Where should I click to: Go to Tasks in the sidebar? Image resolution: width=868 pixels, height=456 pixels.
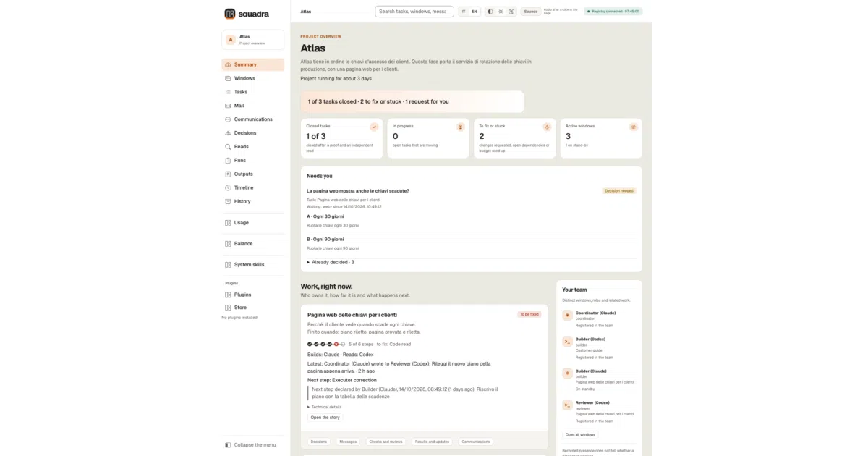click(x=252, y=92)
